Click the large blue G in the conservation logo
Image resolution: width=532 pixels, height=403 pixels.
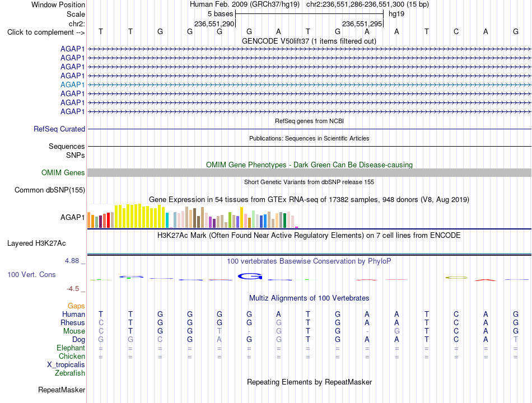(250, 276)
